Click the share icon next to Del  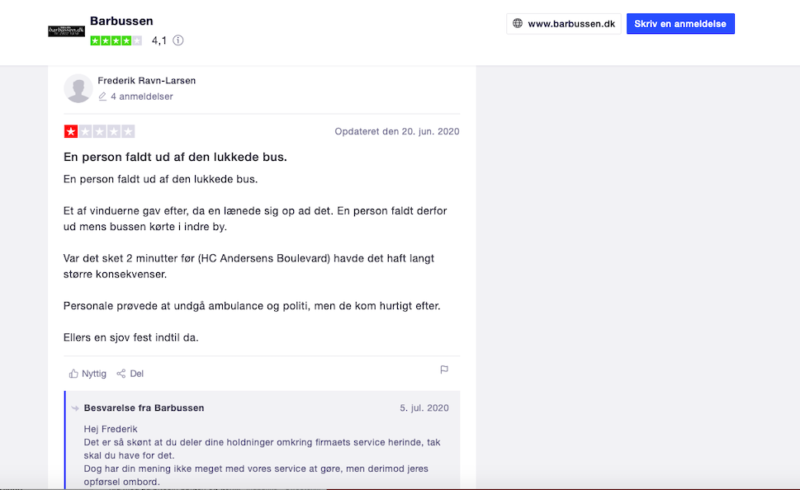[121, 374]
